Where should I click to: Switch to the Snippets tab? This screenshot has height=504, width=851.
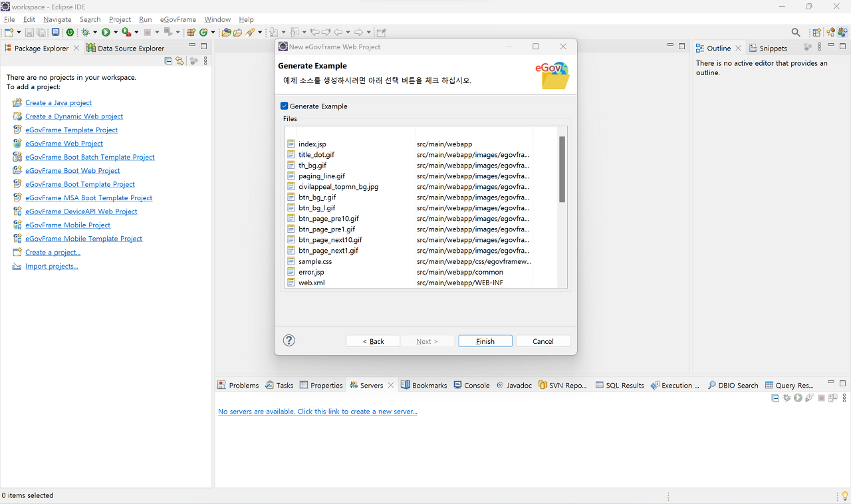coord(768,48)
